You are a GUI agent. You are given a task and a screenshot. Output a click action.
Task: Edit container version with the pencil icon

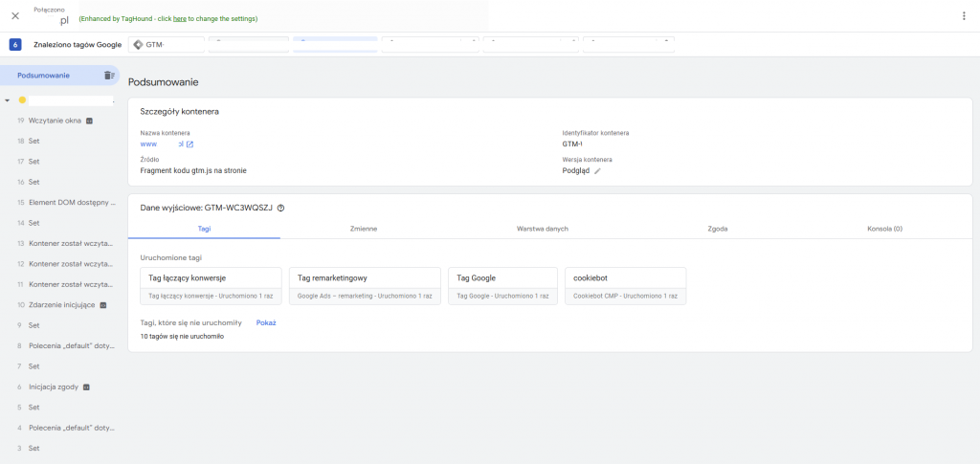(597, 170)
